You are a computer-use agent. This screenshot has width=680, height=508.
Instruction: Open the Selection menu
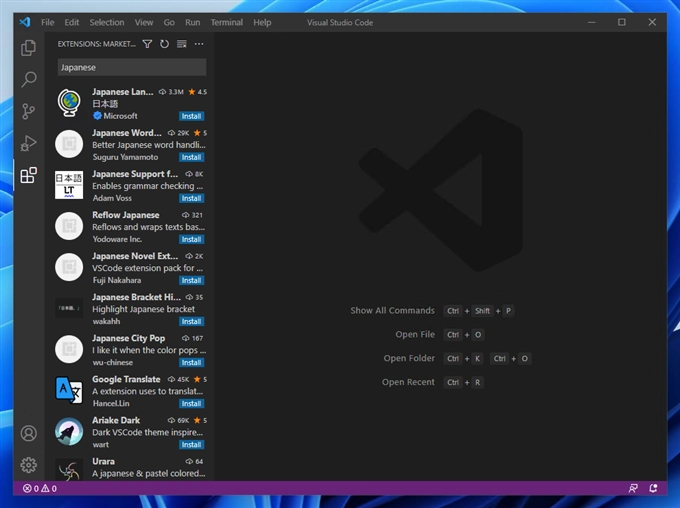click(x=107, y=22)
